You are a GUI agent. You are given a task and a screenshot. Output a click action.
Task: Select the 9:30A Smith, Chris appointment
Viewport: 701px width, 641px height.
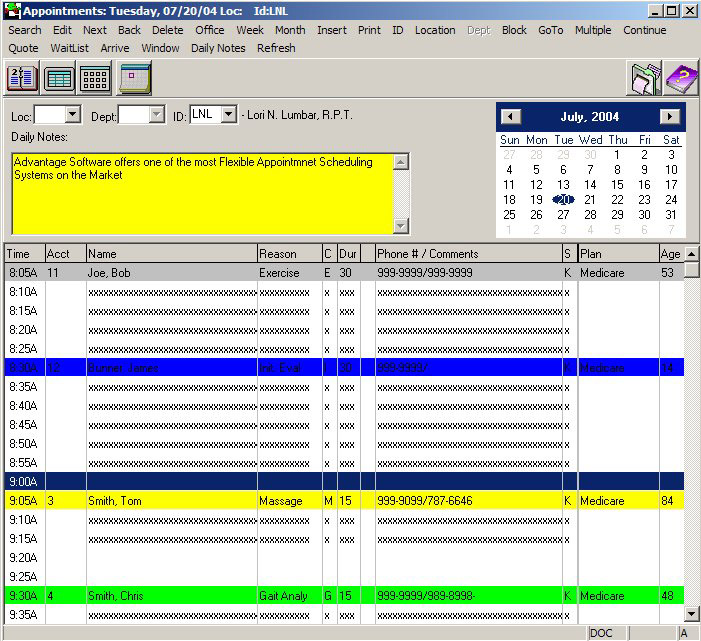click(x=344, y=595)
